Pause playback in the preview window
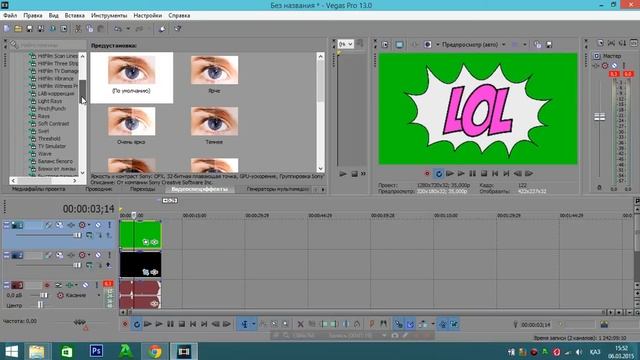Viewport: 640px width, 360px height. 472,173
